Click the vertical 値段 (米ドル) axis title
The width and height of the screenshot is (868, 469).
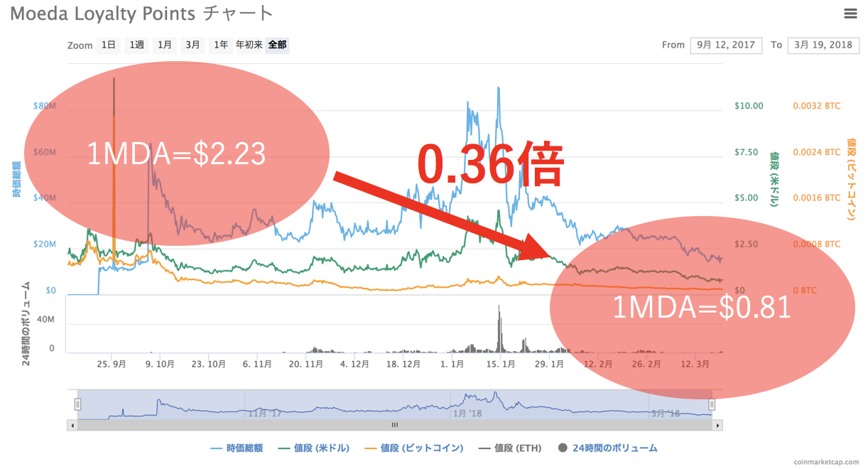(x=775, y=178)
